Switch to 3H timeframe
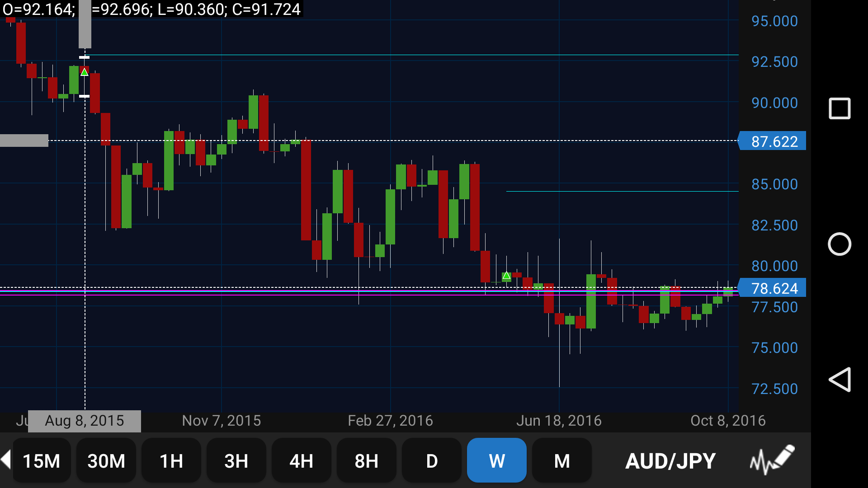The image size is (868, 488). 236,461
